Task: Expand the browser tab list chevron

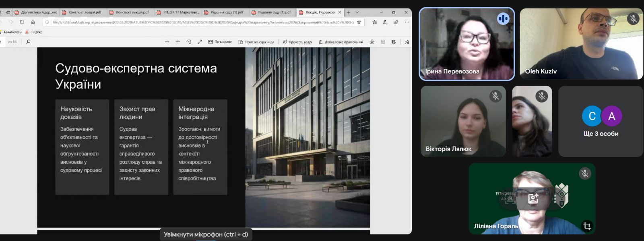Action: click(357, 12)
